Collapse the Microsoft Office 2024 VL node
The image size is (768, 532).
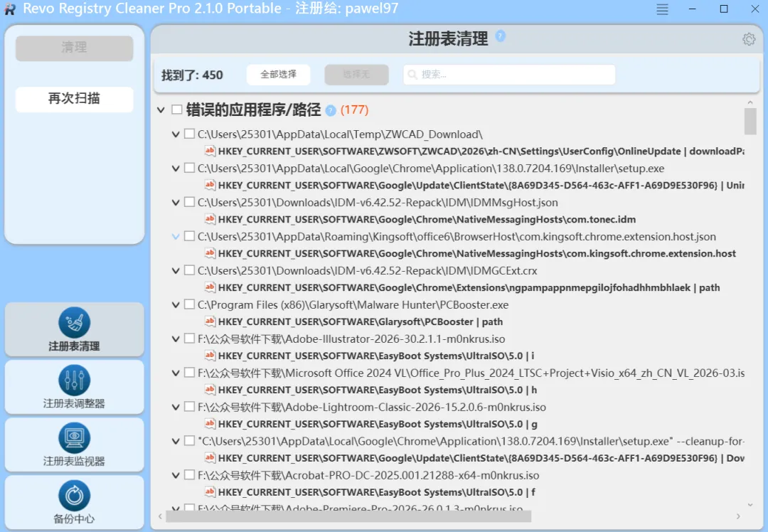176,373
